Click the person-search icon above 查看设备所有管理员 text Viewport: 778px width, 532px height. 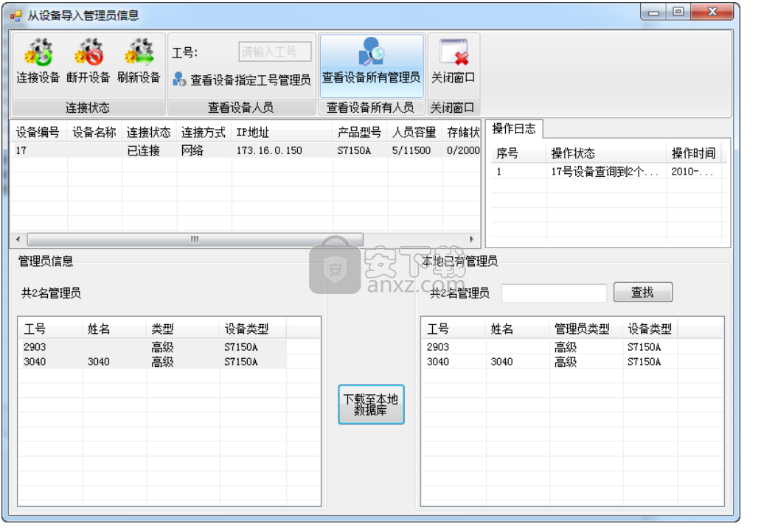pyautogui.click(x=372, y=52)
